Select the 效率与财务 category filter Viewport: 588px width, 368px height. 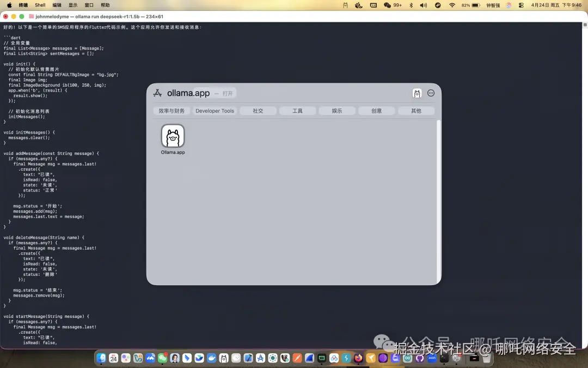point(171,111)
